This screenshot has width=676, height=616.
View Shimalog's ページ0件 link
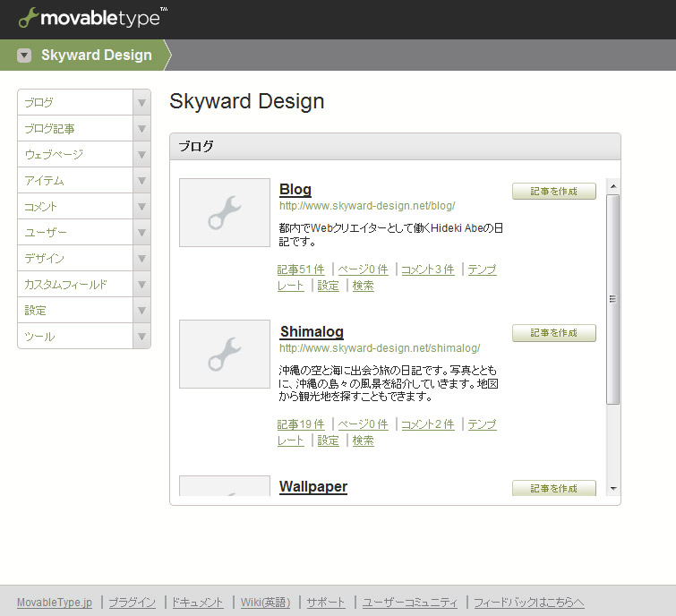(363, 424)
